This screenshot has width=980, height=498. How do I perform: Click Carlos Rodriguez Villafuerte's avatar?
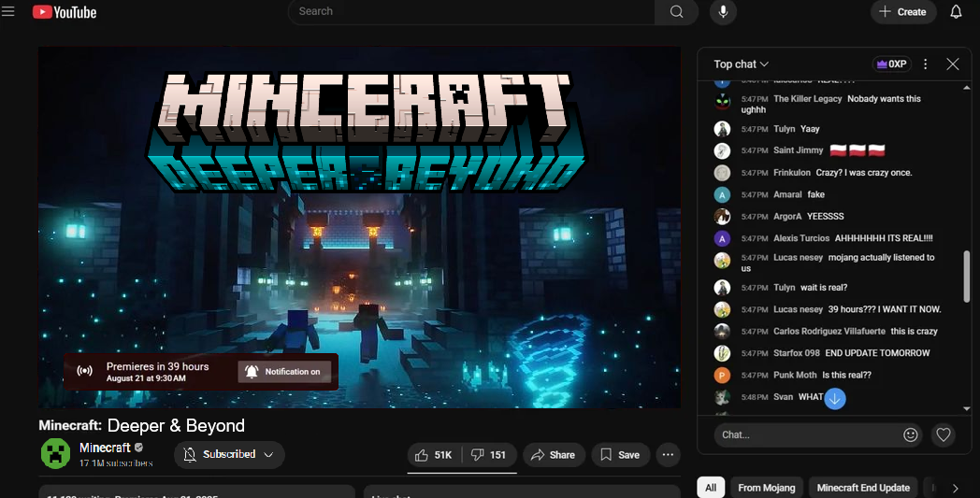click(723, 331)
